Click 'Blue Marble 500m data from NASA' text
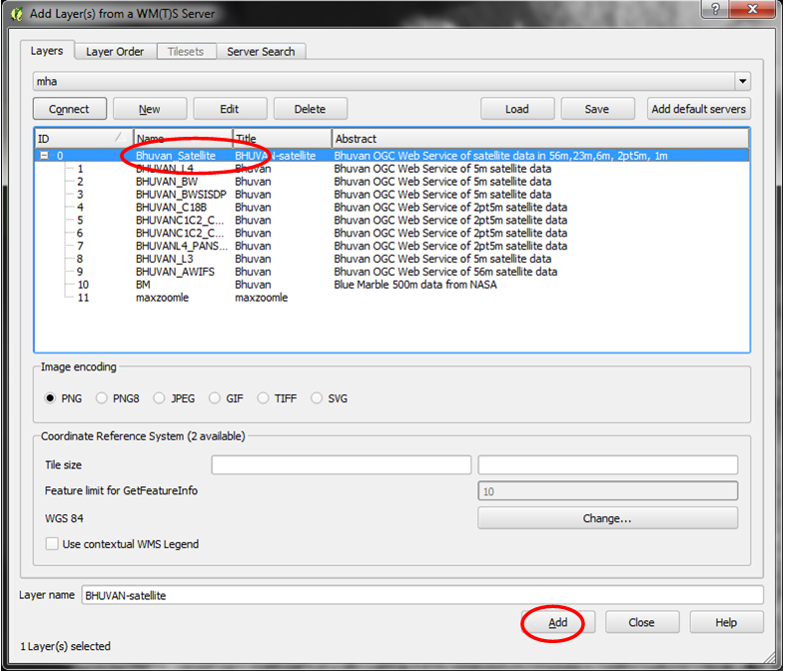This screenshot has width=785, height=672. pos(415,285)
